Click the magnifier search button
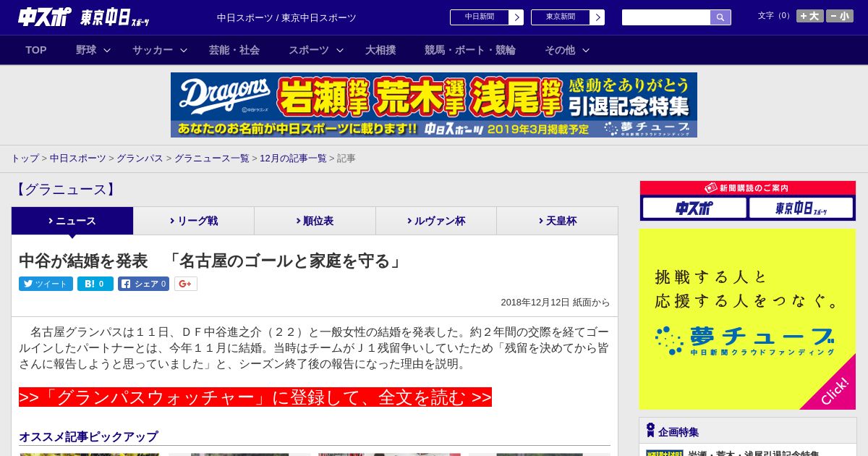The width and height of the screenshot is (868, 456). 720,17
